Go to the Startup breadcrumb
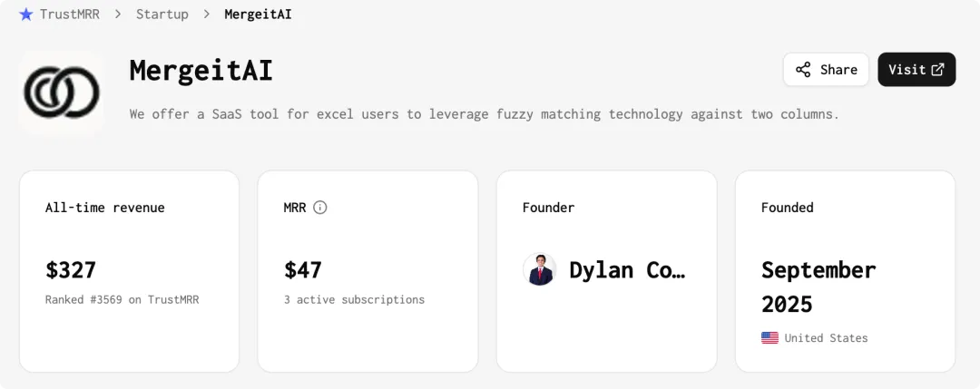Screen dimensions: 980x389 click(162, 15)
